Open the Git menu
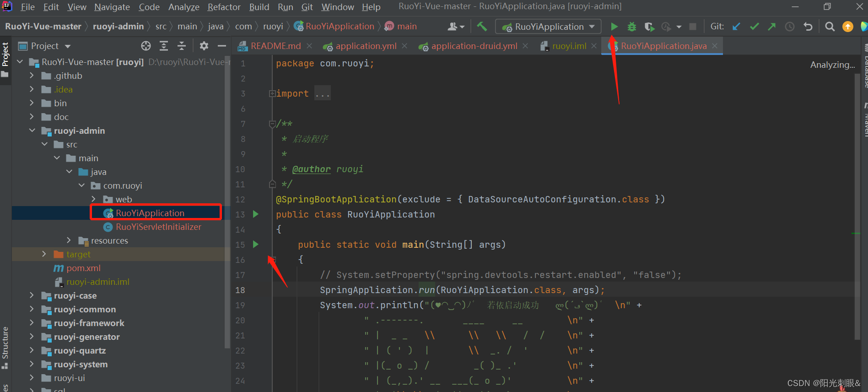The height and width of the screenshot is (392, 868). (x=307, y=7)
